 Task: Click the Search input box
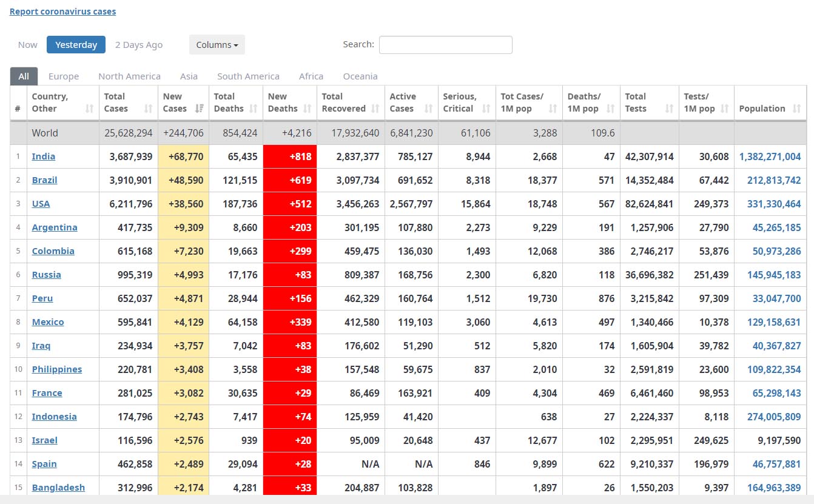(446, 45)
